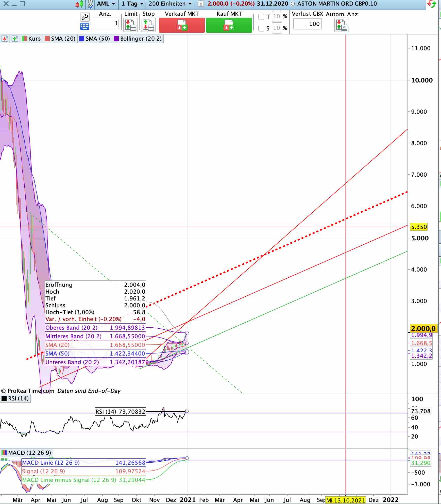This screenshot has height=504, width=441.
Task: Click the 10.000 price axis label
Action: [422, 80]
